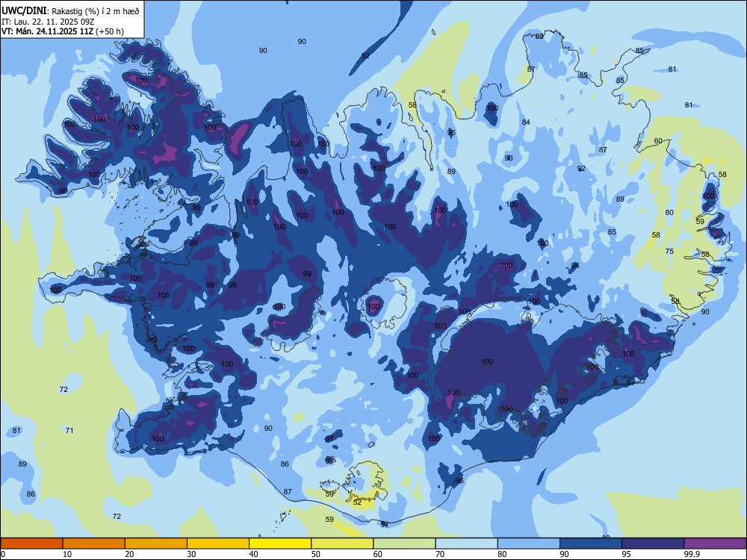Select the '84' humidity value on the map

(x=525, y=122)
